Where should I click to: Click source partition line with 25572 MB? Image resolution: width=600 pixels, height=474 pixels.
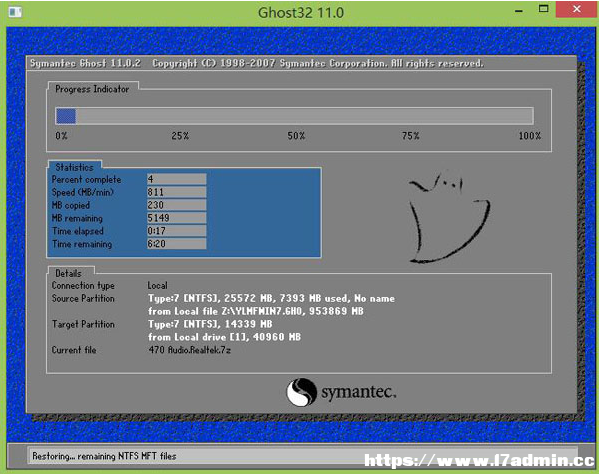click(271, 298)
